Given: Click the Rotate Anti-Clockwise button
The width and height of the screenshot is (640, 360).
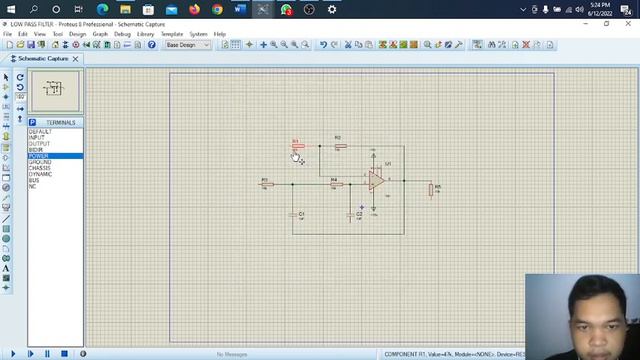Looking at the screenshot, I should (x=20, y=87).
